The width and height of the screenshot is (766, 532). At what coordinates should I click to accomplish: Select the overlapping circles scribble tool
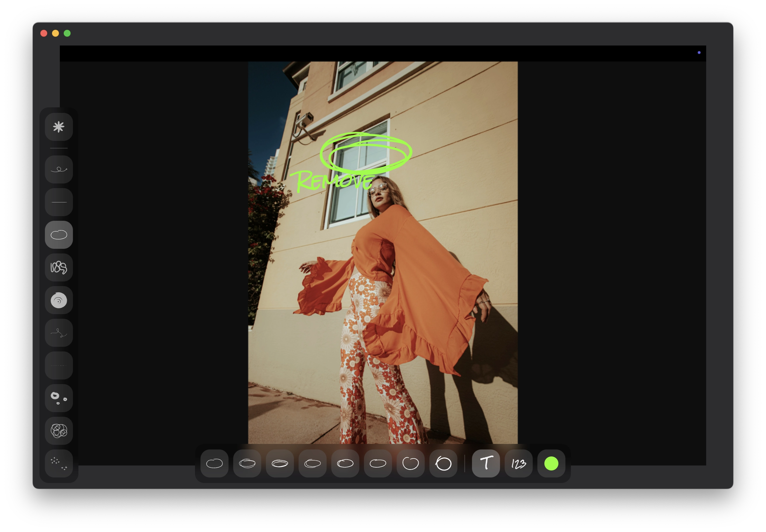point(59,431)
